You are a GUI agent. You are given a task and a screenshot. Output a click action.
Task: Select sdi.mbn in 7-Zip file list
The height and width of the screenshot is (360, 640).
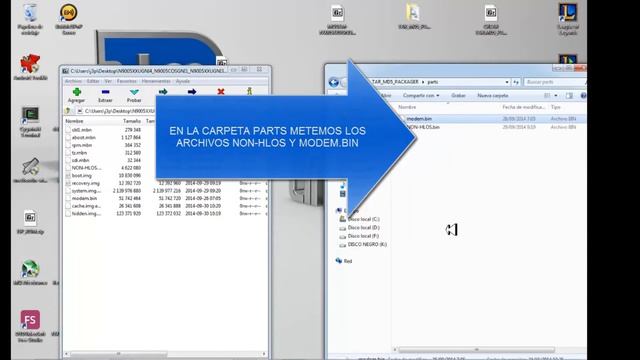[x=80, y=160]
